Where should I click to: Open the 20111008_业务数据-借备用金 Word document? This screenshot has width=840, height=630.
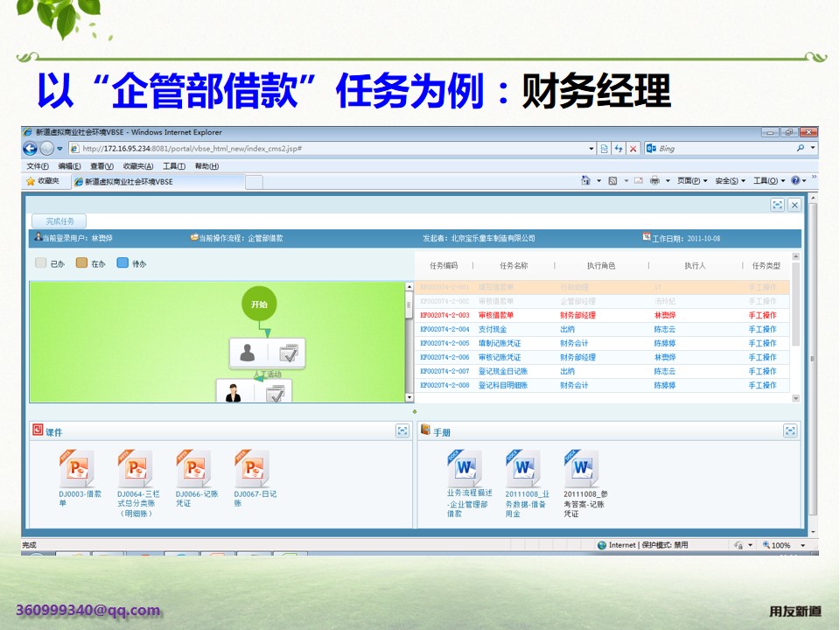pyautogui.click(x=526, y=482)
